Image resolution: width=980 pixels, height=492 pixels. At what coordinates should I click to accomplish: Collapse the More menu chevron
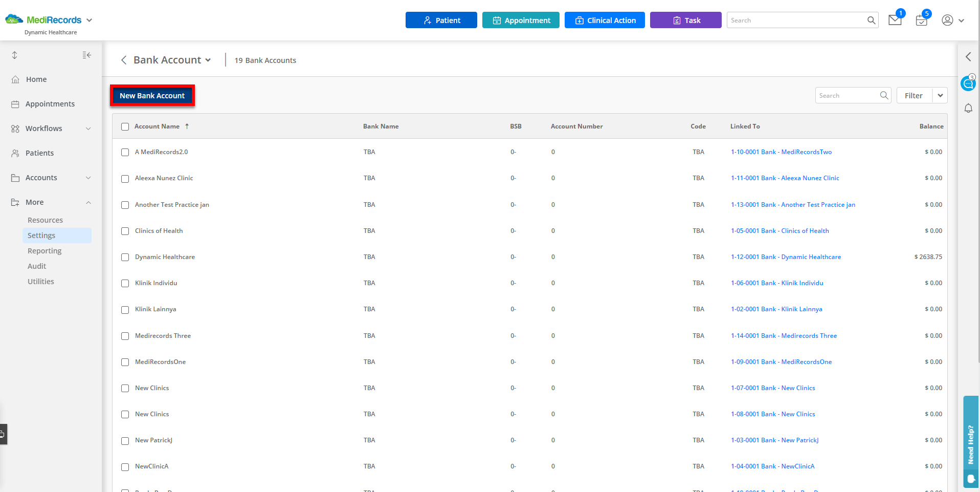[x=88, y=202]
